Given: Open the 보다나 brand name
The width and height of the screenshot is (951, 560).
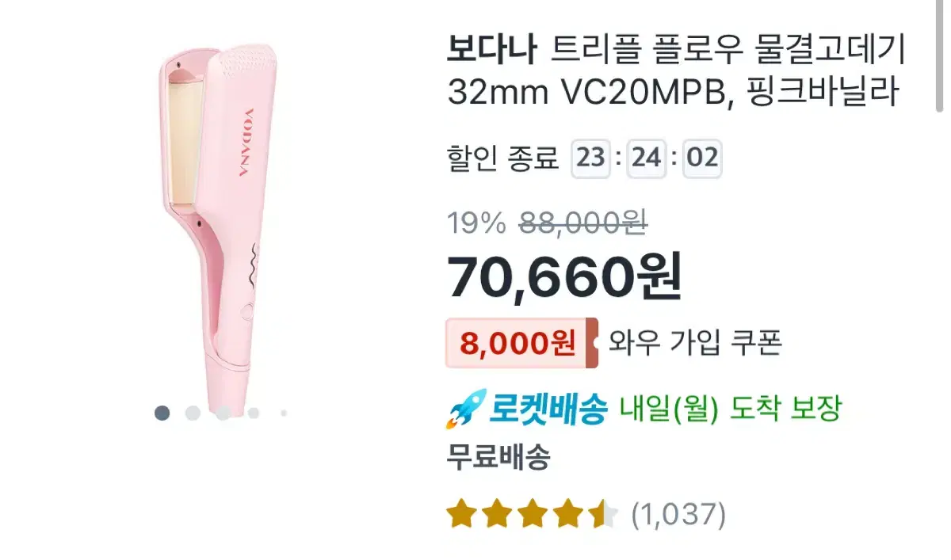Looking at the screenshot, I should pos(492,51).
